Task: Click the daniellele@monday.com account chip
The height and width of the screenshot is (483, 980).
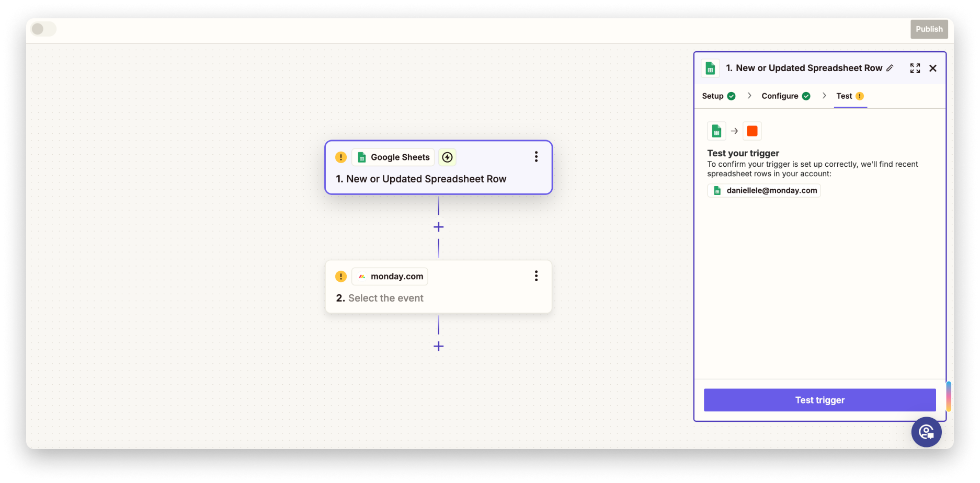Action: coord(764,191)
